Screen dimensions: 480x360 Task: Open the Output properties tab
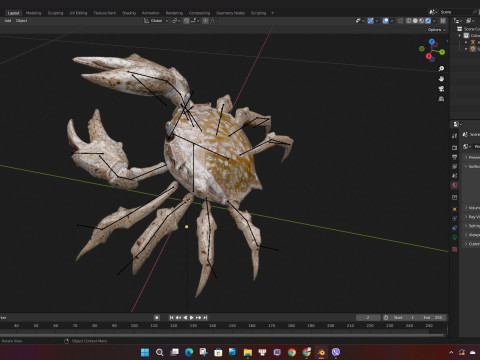click(x=455, y=157)
